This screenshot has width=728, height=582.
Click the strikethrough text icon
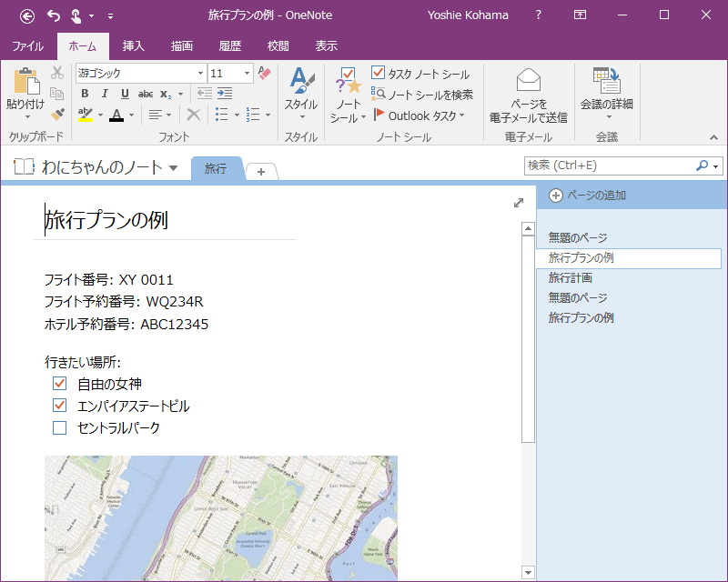pyautogui.click(x=145, y=94)
